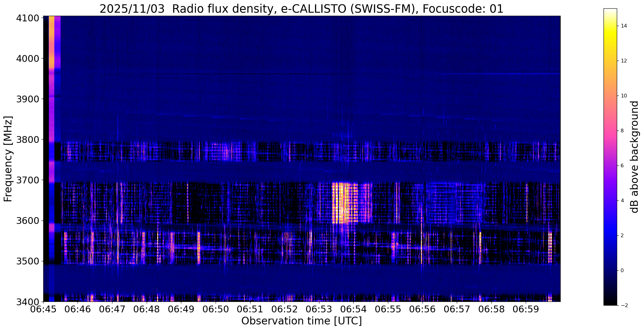644x330 pixels.
Task: Click the 06:55 time tick label
Action: pos(388,309)
